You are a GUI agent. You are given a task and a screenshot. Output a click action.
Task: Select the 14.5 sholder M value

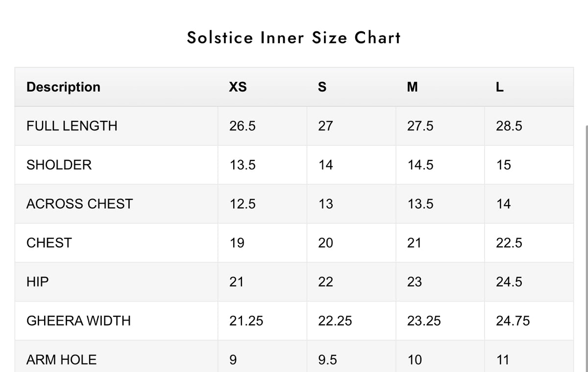coord(420,165)
